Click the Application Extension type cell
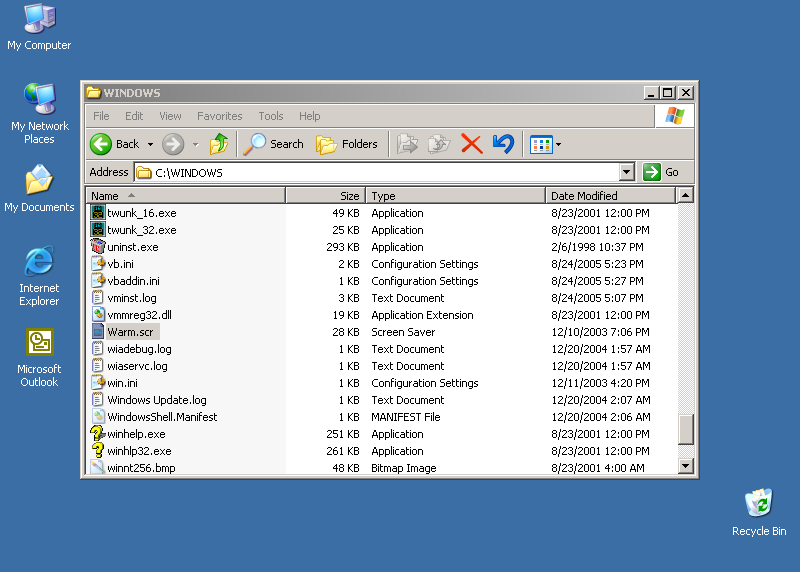Image resolution: width=800 pixels, height=572 pixels. 422,315
